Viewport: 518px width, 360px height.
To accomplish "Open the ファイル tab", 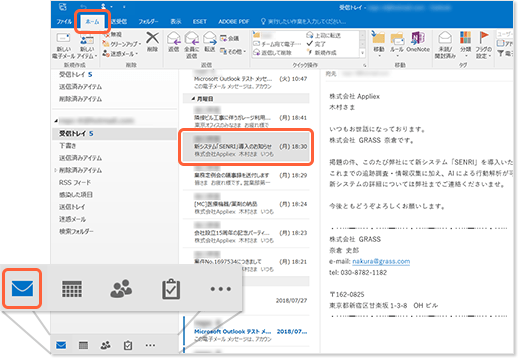I will point(64,22).
